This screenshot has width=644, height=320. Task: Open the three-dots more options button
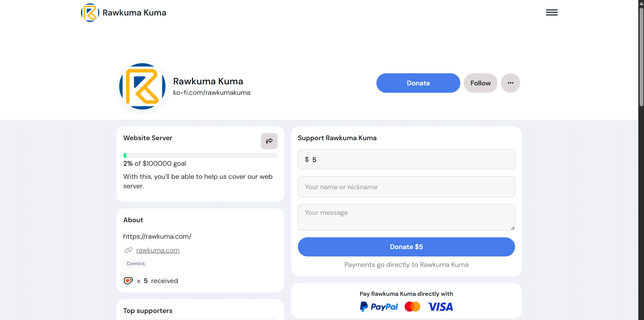tap(510, 83)
